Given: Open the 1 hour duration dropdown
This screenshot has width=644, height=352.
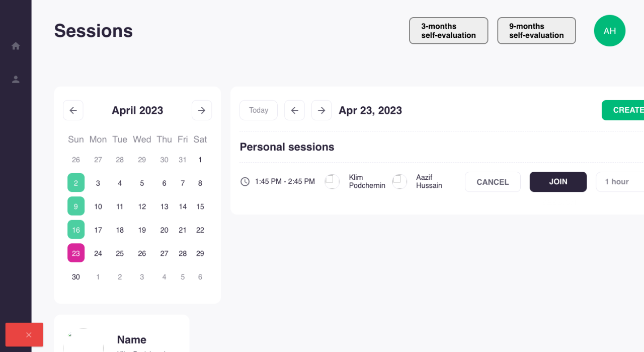Looking at the screenshot, I should (x=620, y=182).
